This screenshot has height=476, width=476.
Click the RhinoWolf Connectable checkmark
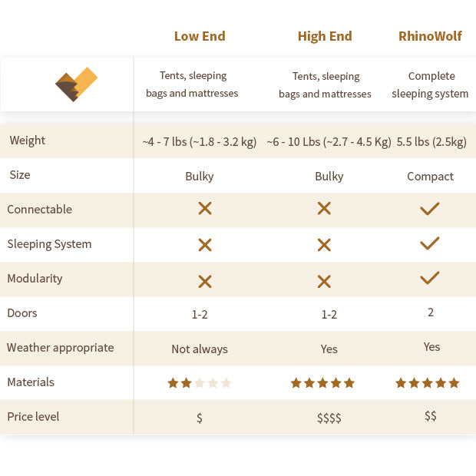pyautogui.click(x=430, y=208)
